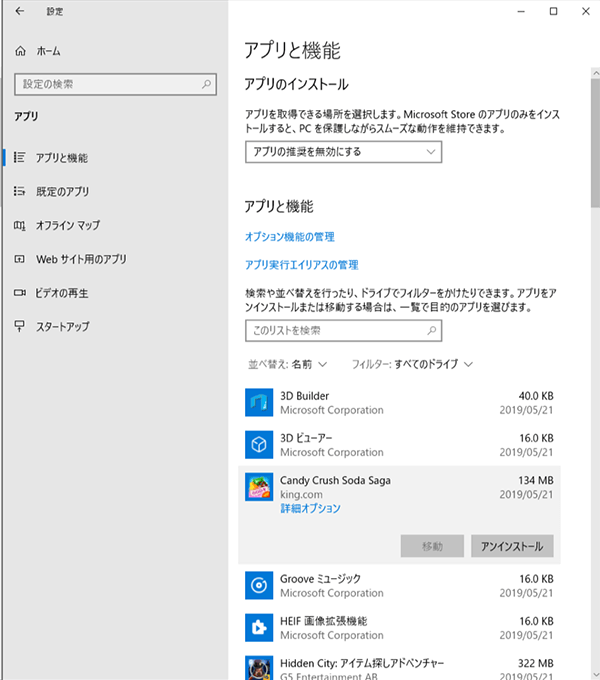Screen dimensions: 600x680
Task: Click the このリストを検索 field
Action: coord(343,330)
